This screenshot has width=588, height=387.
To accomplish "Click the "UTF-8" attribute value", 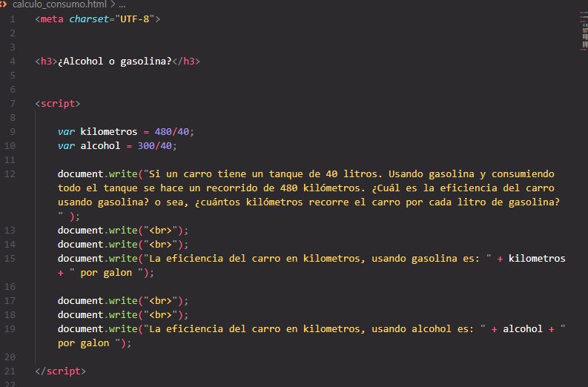I will (x=135, y=19).
